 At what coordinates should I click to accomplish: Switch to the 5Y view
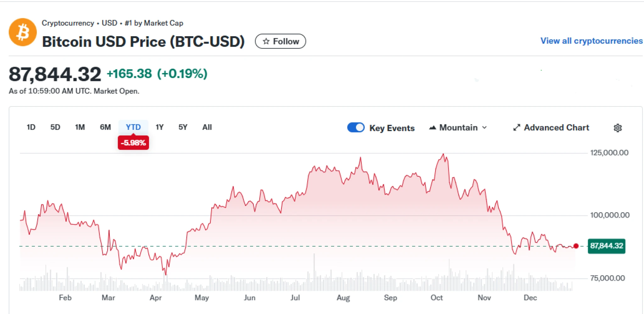[x=183, y=127]
